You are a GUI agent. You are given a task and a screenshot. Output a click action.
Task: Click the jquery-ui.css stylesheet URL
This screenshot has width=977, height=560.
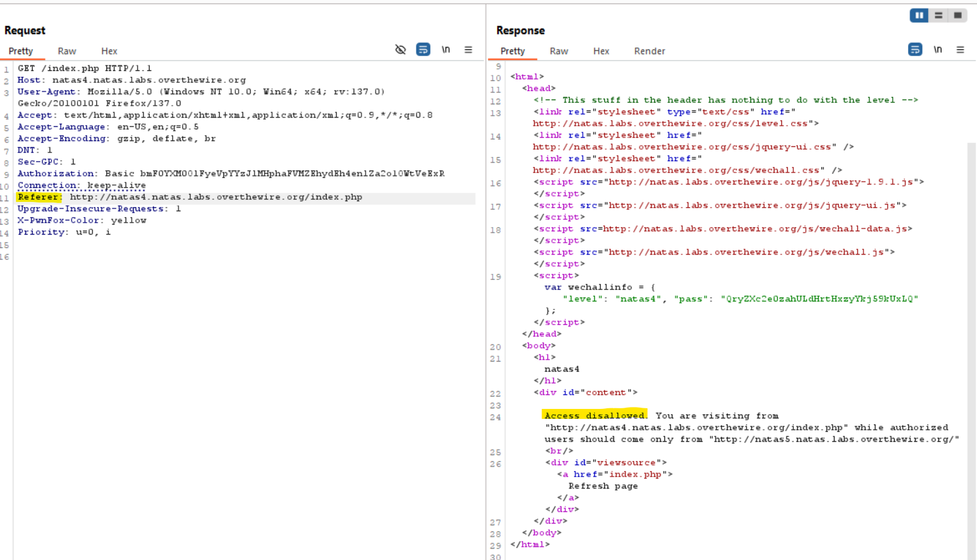[x=684, y=147]
